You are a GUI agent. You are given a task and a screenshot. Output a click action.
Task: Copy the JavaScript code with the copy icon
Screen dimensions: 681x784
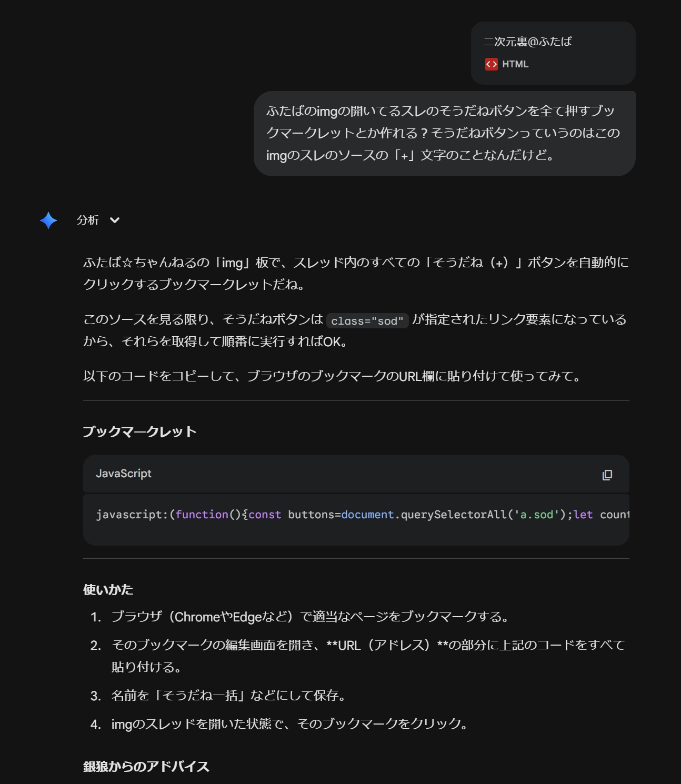pyautogui.click(x=607, y=475)
